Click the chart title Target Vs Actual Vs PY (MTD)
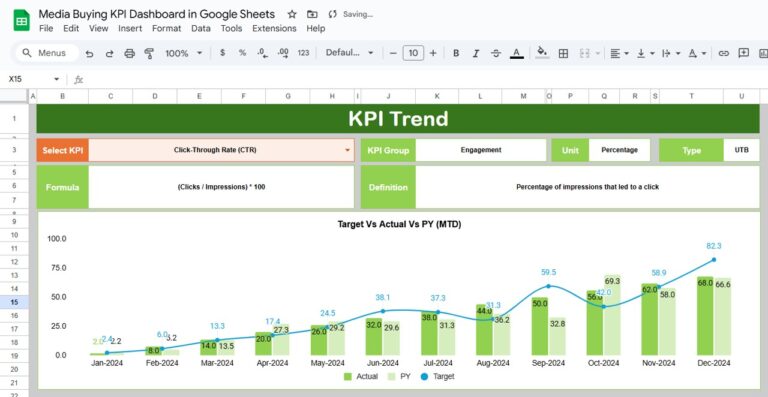This screenshot has height=397, width=768. 399,224
